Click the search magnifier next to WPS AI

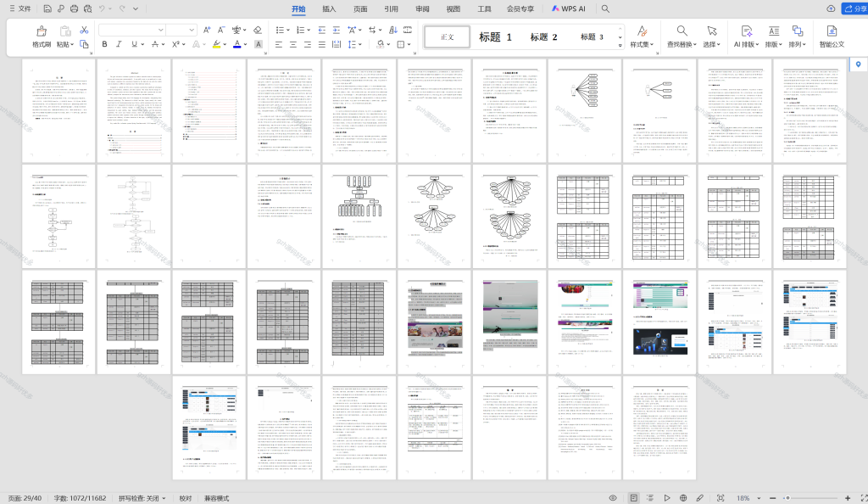[x=605, y=8]
